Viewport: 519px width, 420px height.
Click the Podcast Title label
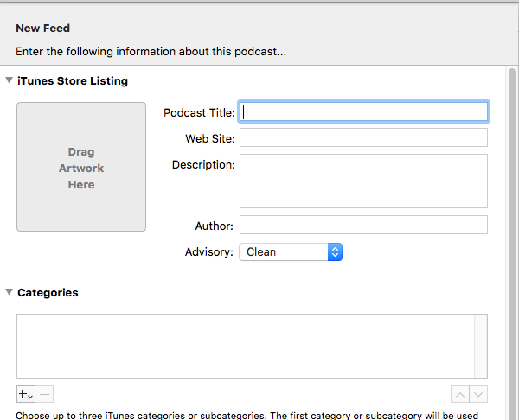click(x=199, y=112)
